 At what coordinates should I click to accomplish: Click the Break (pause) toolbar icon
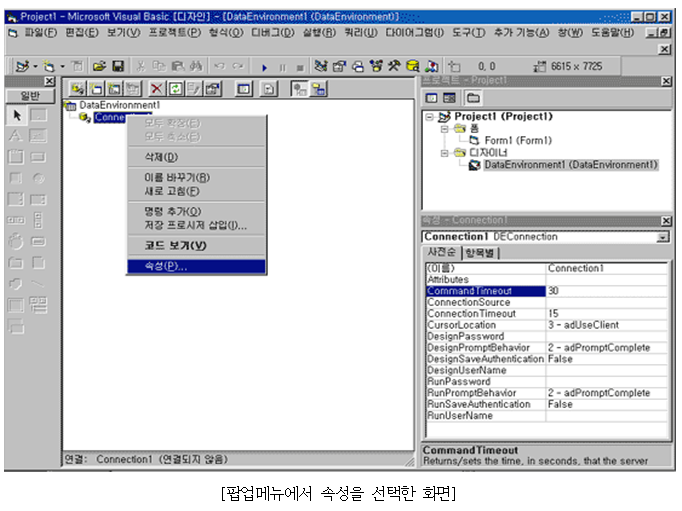[x=283, y=67]
